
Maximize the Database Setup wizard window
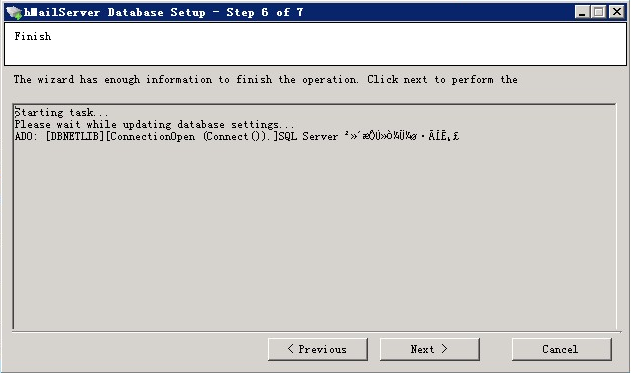click(599, 12)
